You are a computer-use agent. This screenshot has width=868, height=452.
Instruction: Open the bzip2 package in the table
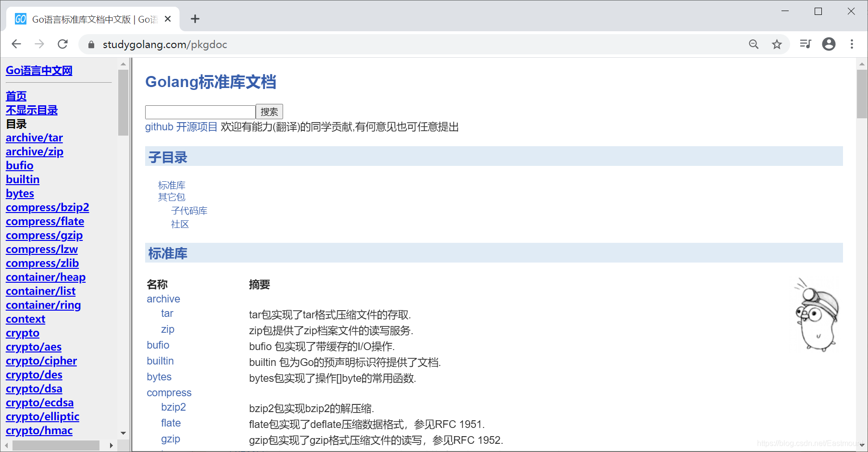coord(174,407)
